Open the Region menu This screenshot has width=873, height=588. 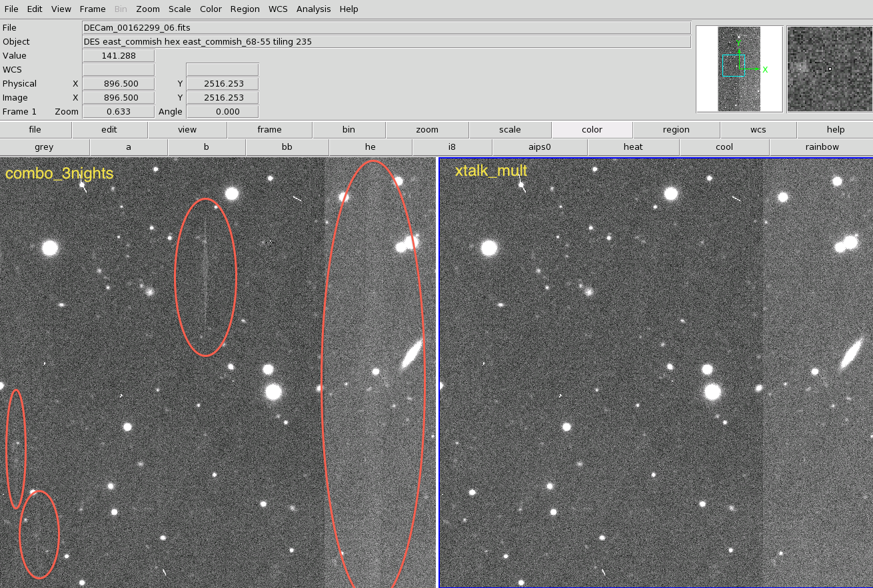pos(245,9)
